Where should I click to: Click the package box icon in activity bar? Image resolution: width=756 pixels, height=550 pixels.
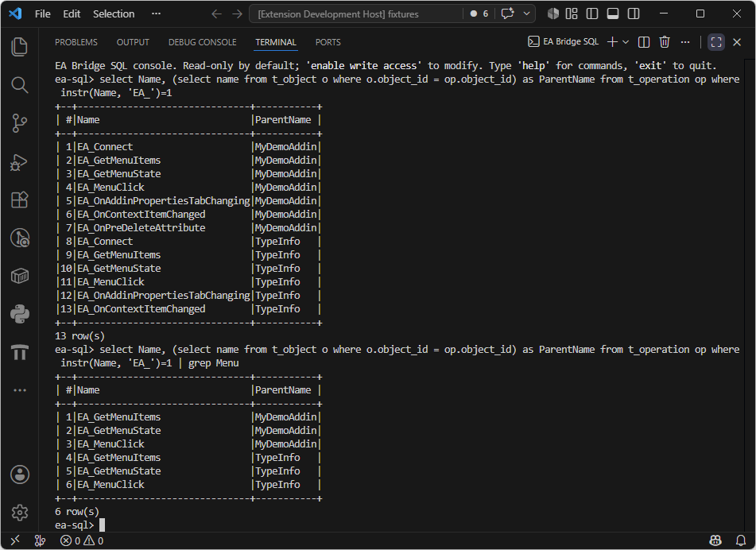pos(19,277)
